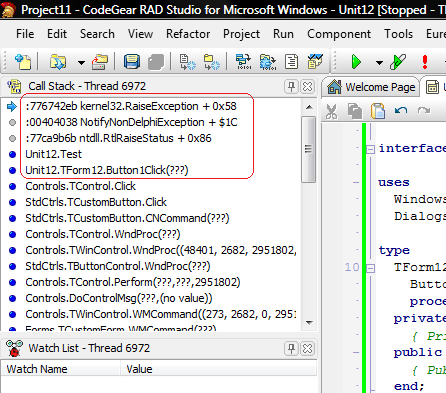
Task: Open the Run button dropdown arrow
Action: [x=379, y=62]
